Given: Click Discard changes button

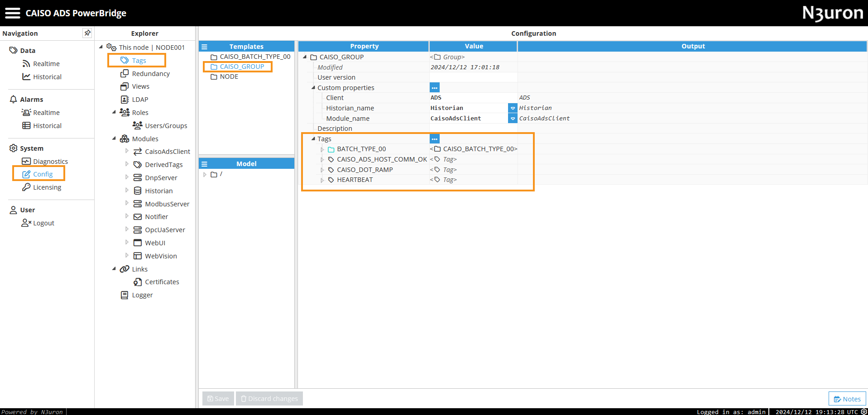Looking at the screenshot, I should click(269, 399).
